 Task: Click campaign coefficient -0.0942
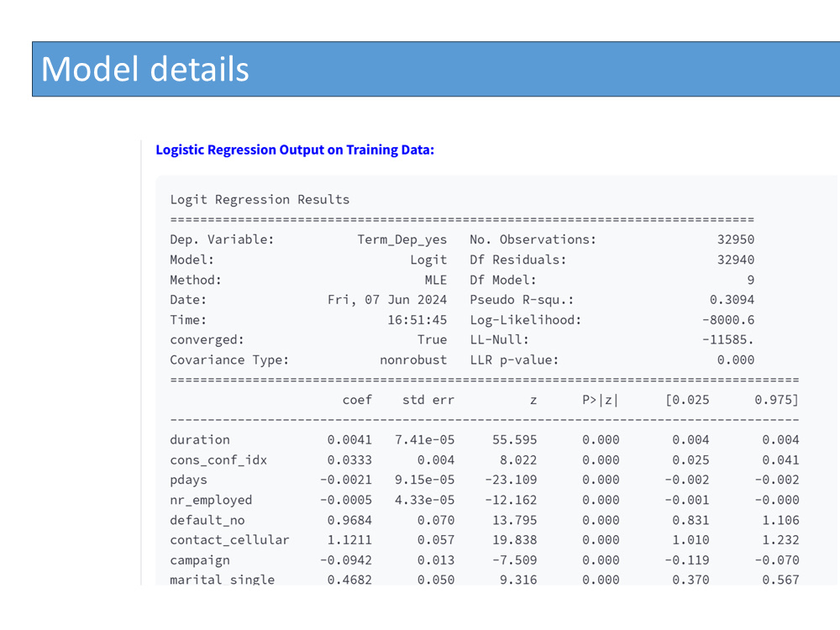click(346, 560)
